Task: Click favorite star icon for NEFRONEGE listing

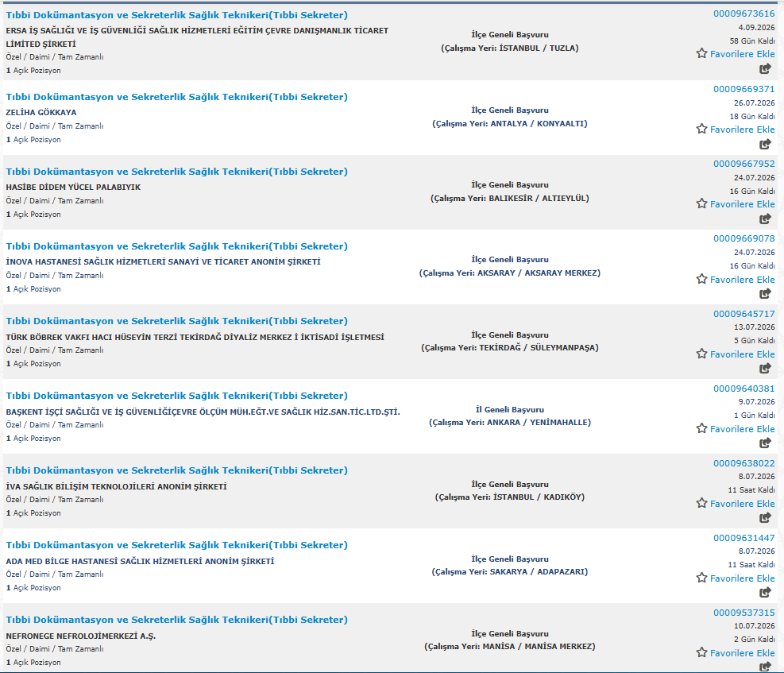Action: click(702, 652)
